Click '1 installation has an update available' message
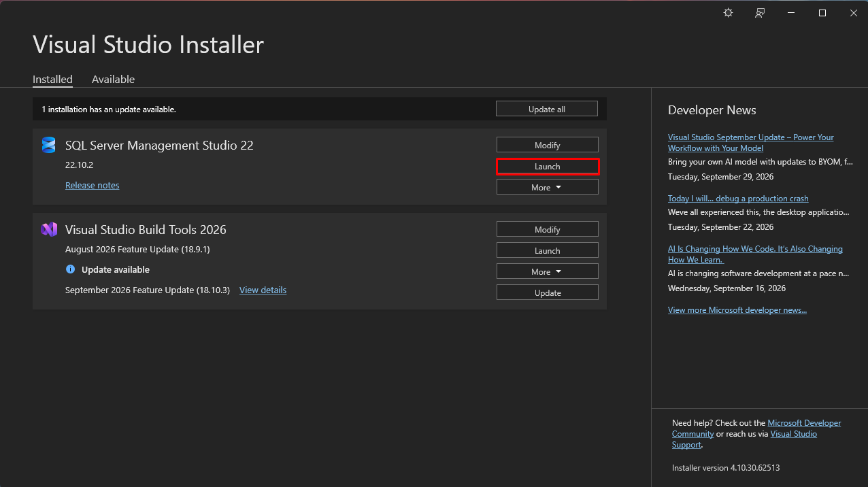The image size is (868, 487). pyautogui.click(x=109, y=109)
